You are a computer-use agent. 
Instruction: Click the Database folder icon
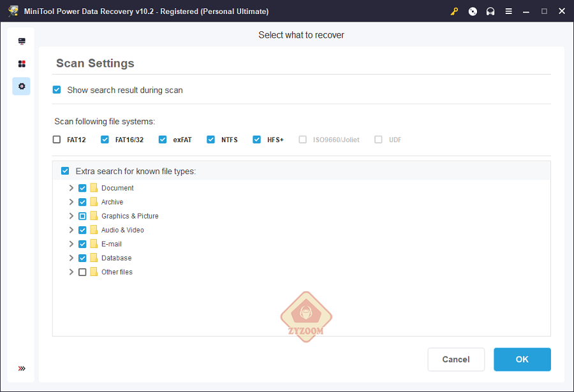94,258
